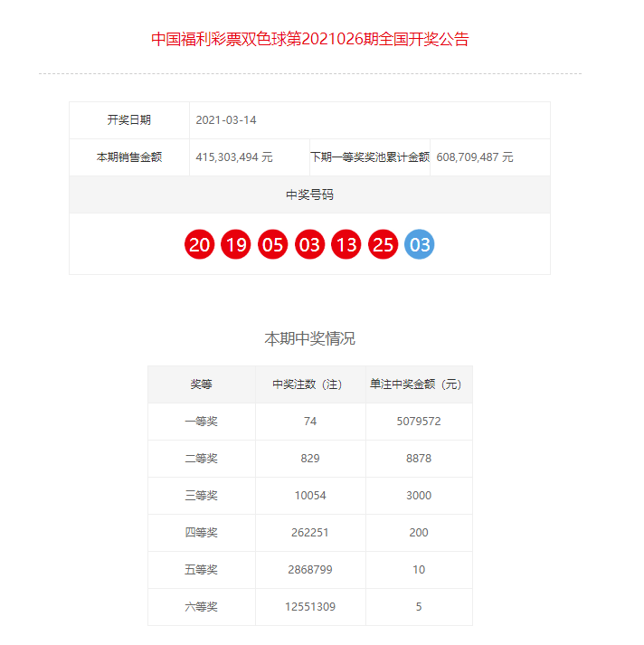Select the fourth prize count 262251

tap(310, 533)
